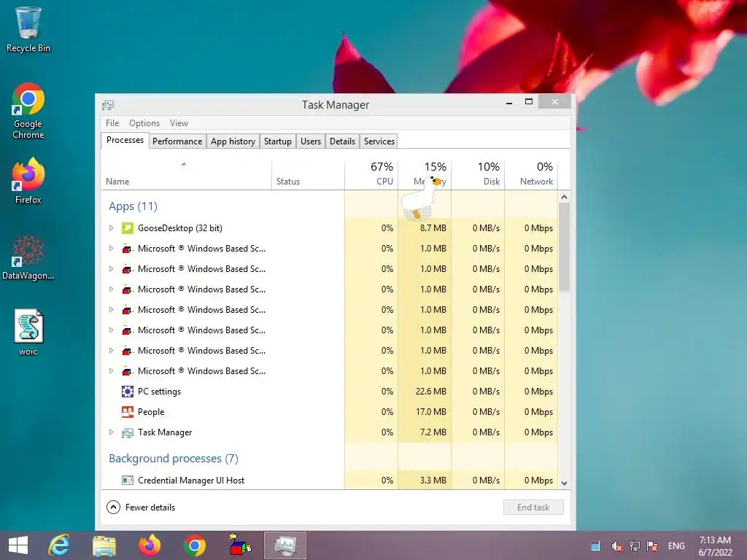747x560 pixels.
Task: Click the Background processes (7) group header
Action: (174, 458)
